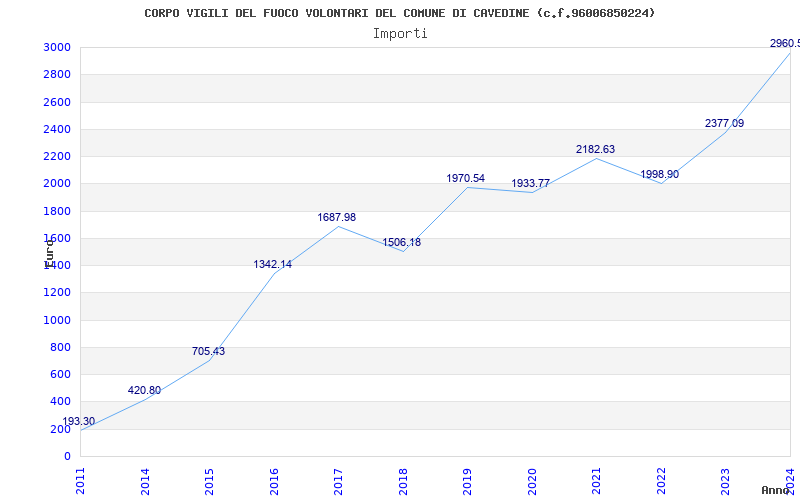Click the 705.43 value label
800x500 pixels.
click(x=208, y=351)
